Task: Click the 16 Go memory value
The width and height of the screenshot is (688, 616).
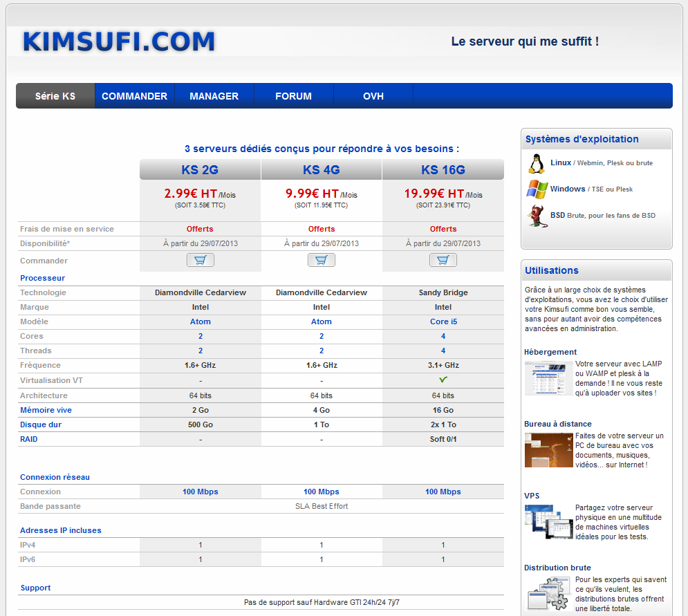Action: pyautogui.click(x=443, y=410)
